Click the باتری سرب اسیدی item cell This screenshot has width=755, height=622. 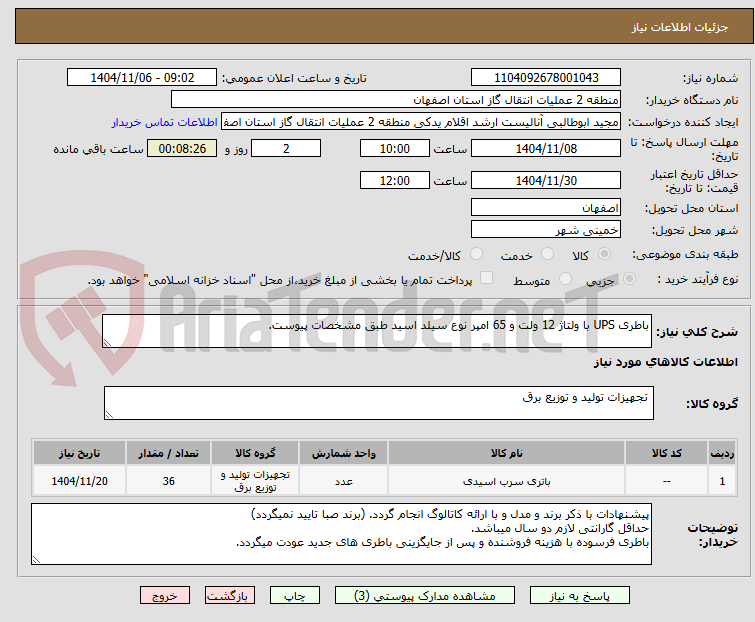[x=507, y=481]
